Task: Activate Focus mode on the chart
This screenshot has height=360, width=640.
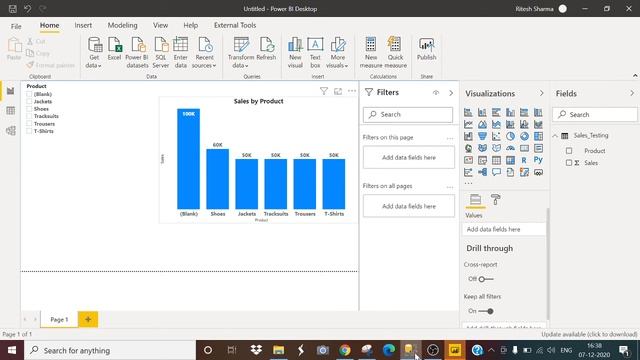Action: click(x=338, y=91)
